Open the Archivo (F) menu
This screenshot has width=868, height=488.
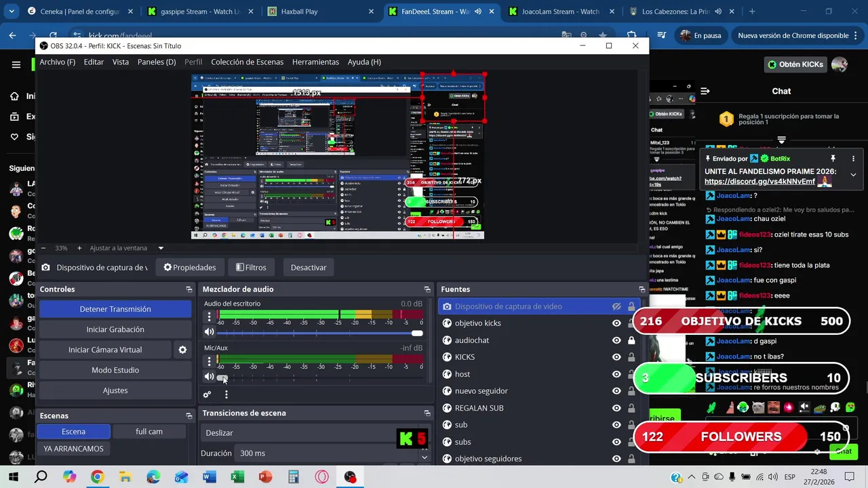tap(57, 62)
